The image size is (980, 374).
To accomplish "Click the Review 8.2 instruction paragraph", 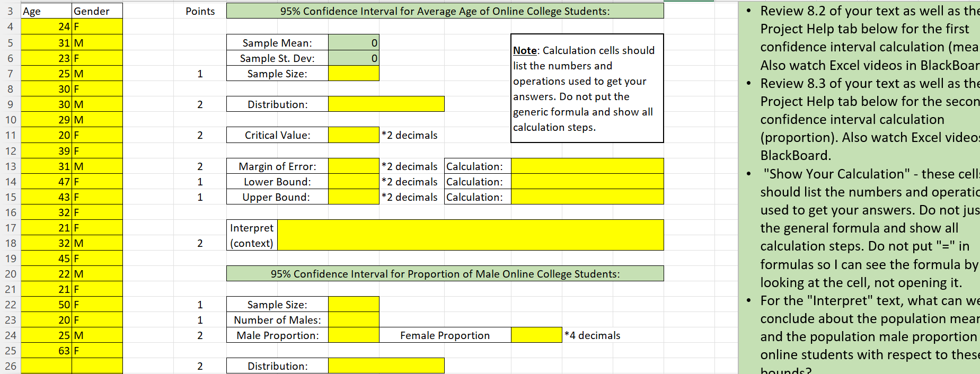I will (x=869, y=38).
